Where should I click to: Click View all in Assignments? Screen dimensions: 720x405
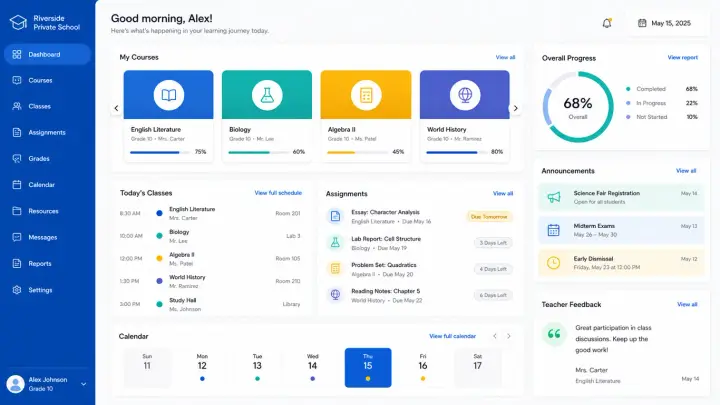[503, 193]
